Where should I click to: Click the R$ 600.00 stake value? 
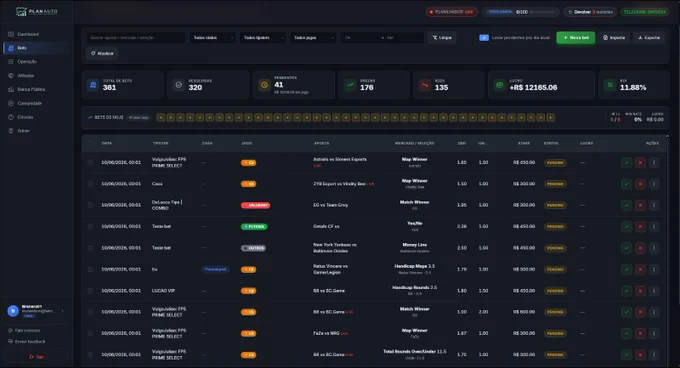tap(524, 312)
